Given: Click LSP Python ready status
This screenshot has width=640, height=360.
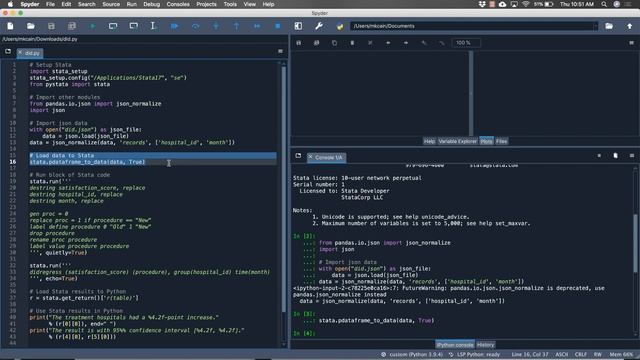Looking at the screenshot, I should pos(474,355).
